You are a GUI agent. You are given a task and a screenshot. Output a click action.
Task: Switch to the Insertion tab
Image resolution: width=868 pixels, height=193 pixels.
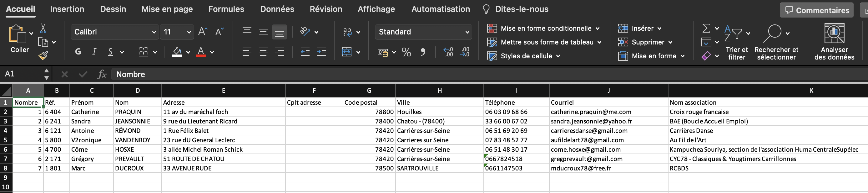(67, 9)
